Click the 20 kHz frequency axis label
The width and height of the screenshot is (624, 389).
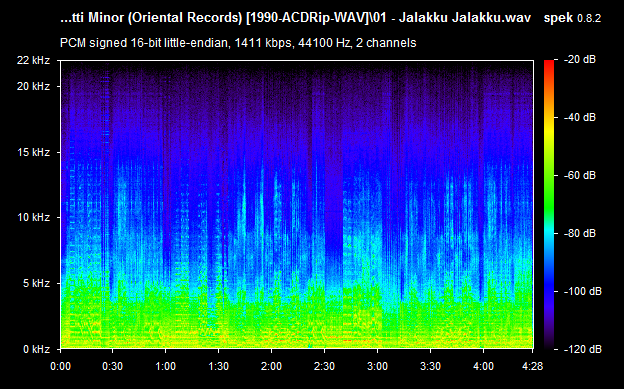pos(33,86)
